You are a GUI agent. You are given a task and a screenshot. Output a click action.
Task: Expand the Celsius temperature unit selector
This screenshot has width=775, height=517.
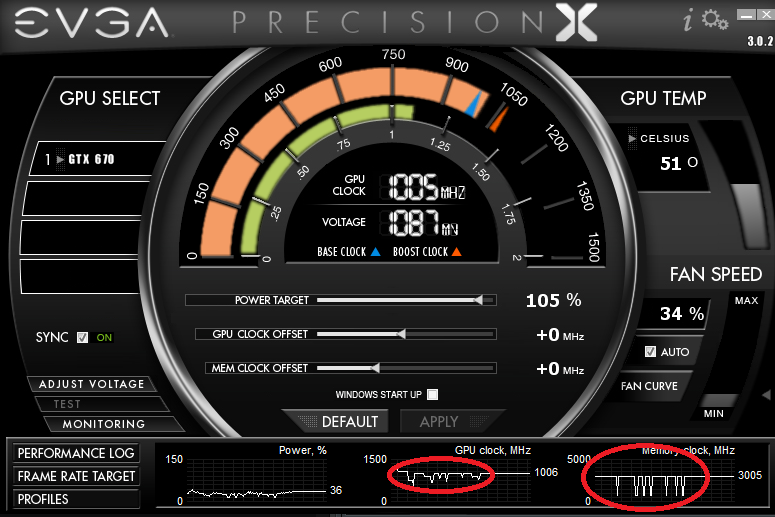point(632,138)
